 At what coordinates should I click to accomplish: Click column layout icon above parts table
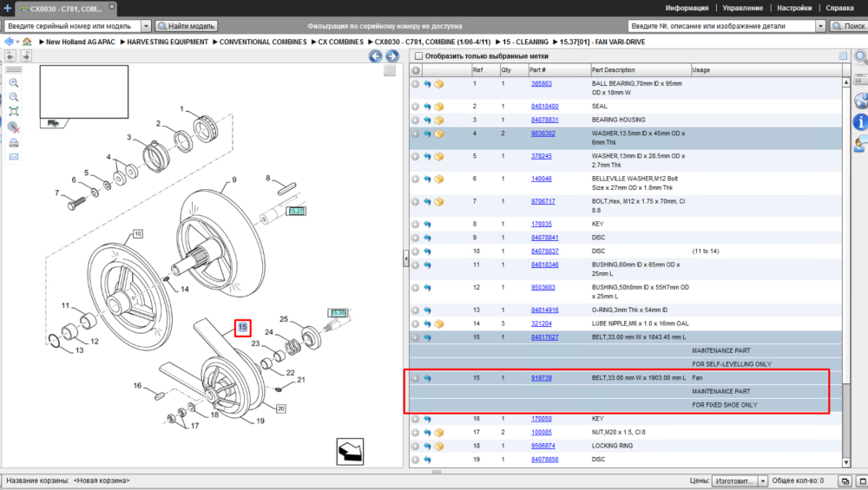843,56
